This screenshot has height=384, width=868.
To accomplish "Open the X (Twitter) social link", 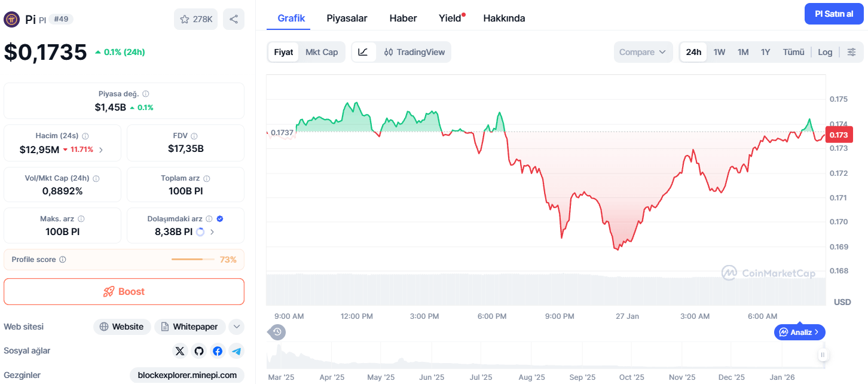I will coord(180,351).
